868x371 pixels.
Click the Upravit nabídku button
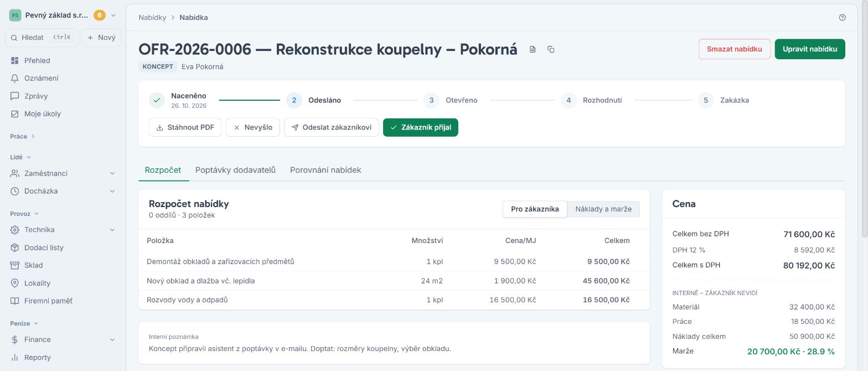(810, 49)
